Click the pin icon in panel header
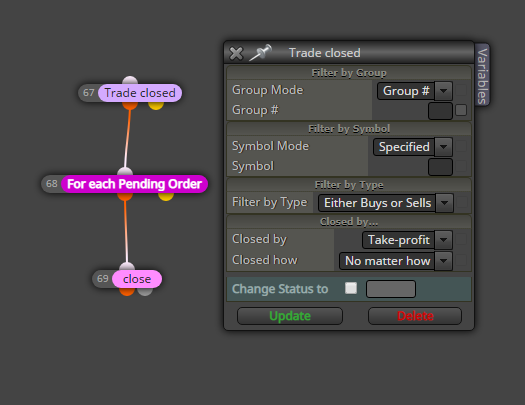525x405 pixels. (x=260, y=53)
